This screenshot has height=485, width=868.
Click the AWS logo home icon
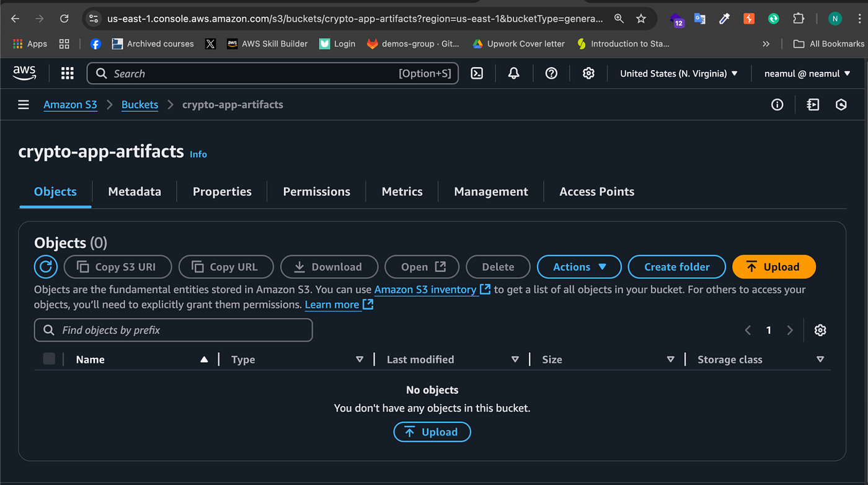[24, 73]
